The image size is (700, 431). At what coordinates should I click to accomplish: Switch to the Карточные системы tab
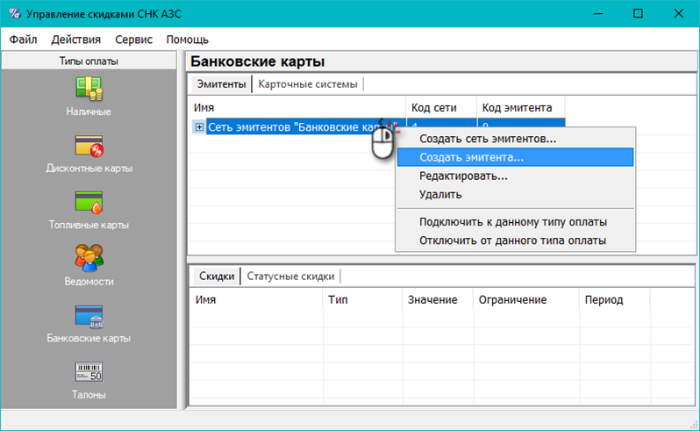point(307,84)
